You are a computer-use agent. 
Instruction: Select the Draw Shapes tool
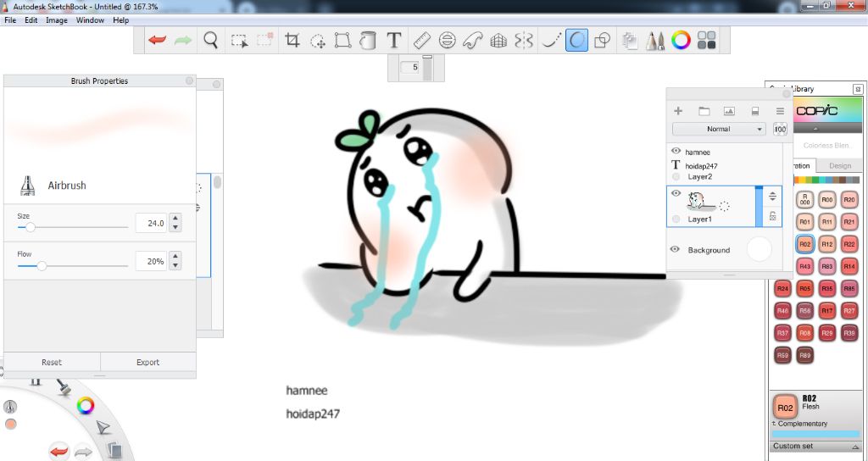(x=602, y=41)
